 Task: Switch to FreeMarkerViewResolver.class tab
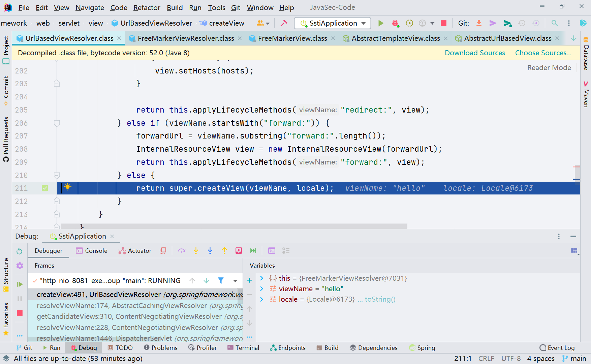point(186,38)
